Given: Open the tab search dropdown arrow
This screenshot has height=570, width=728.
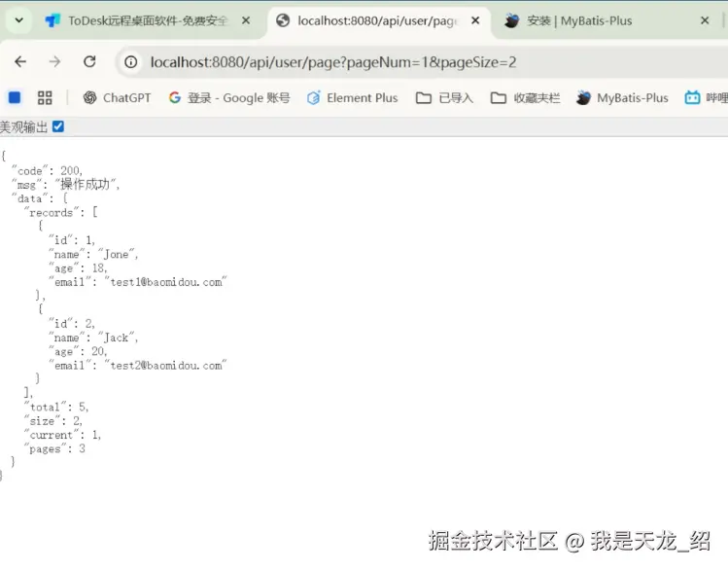Looking at the screenshot, I should [x=18, y=20].
